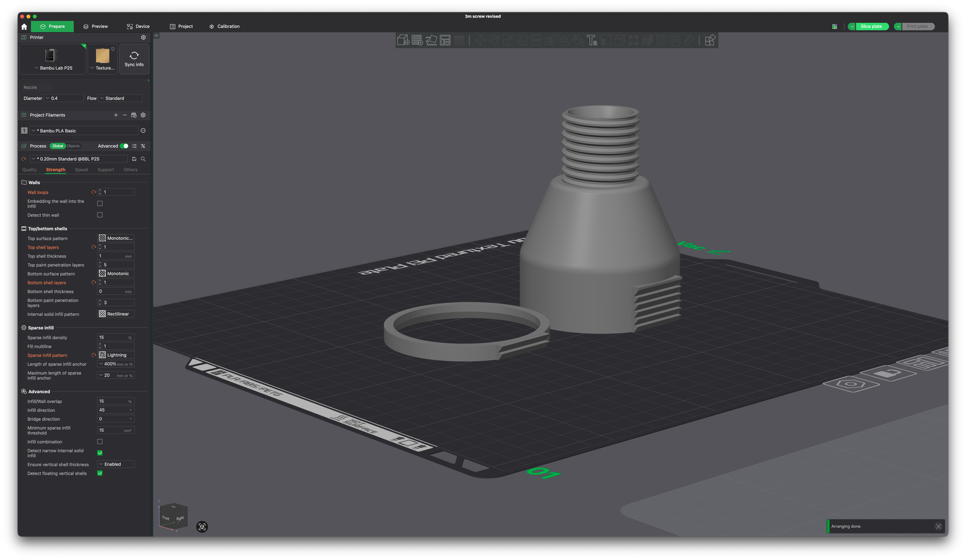Uncheck Detect floating vertical shells
This screenshot has width=966, height=560.
pos(100,473)
